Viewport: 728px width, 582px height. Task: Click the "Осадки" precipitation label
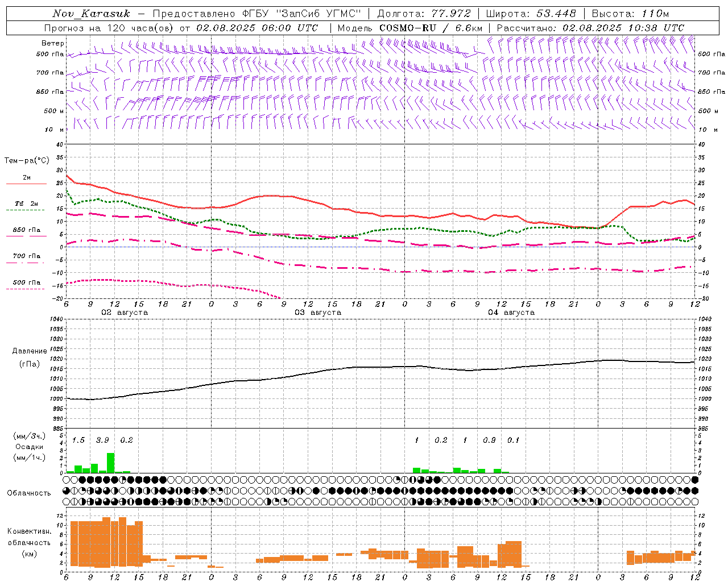(x=30, y=447)
